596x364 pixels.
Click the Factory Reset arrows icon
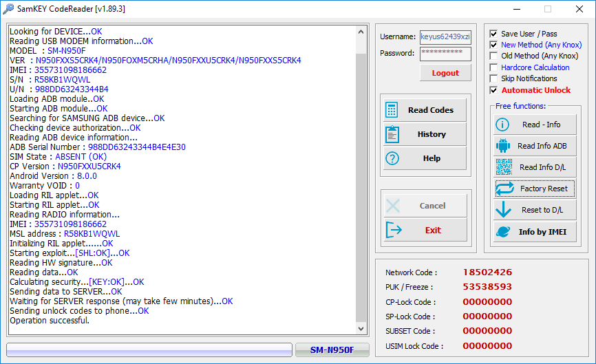coord(504,189)
